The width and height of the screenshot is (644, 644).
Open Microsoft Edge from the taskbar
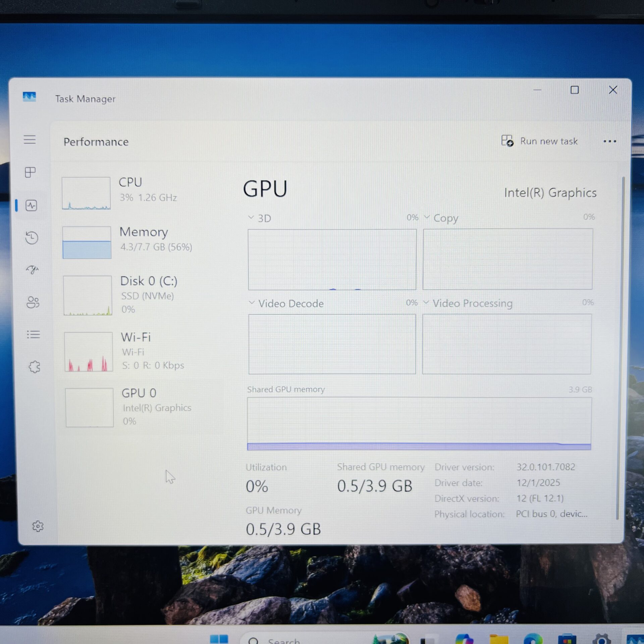pyautogui.click(x=533, y=639)
